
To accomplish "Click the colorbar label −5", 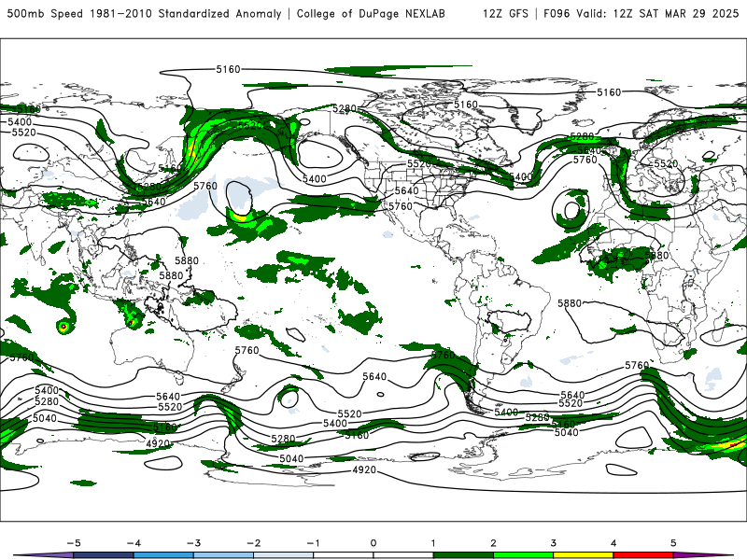I will click(74, 543).
